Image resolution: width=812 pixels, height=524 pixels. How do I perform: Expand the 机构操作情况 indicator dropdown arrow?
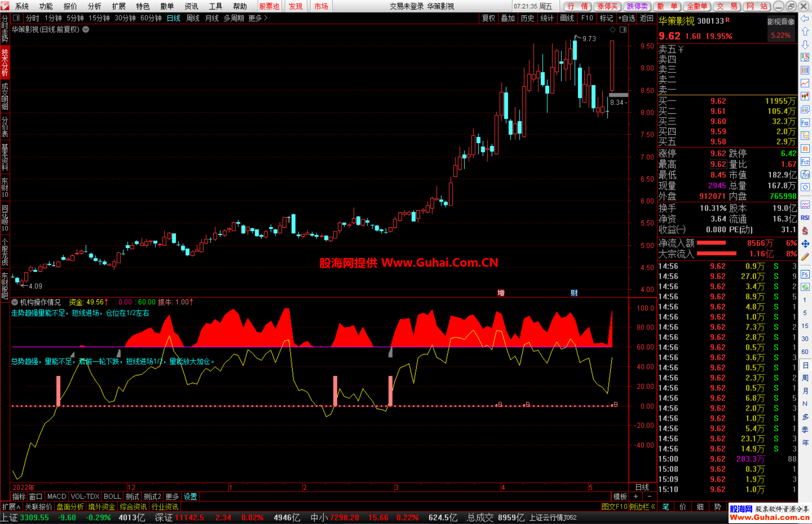(x=15, y=302)
